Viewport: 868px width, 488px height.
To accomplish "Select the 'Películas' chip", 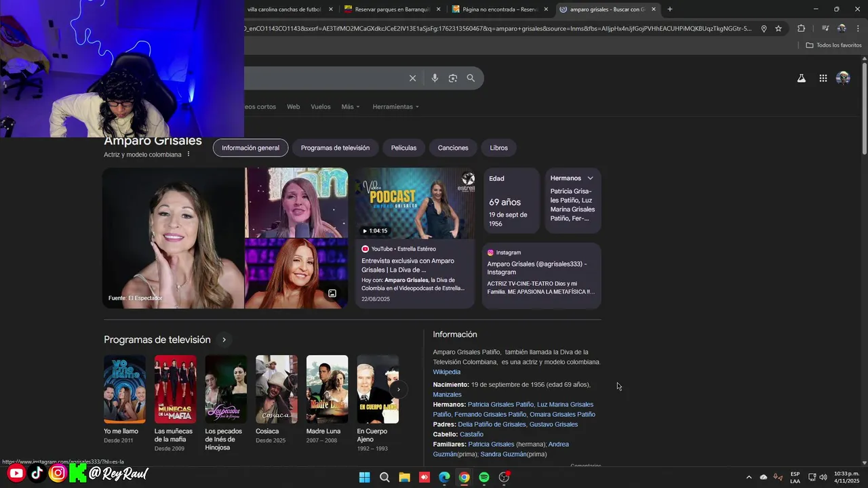I will click(403, 148).
